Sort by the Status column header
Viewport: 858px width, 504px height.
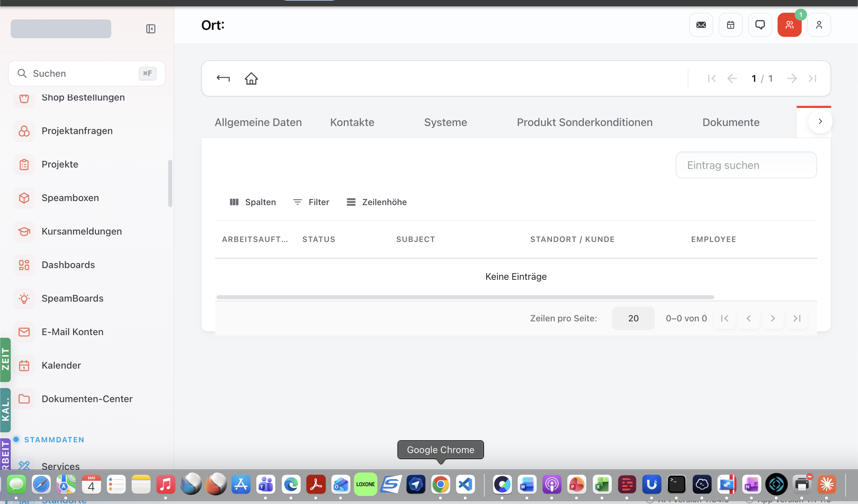319,239
